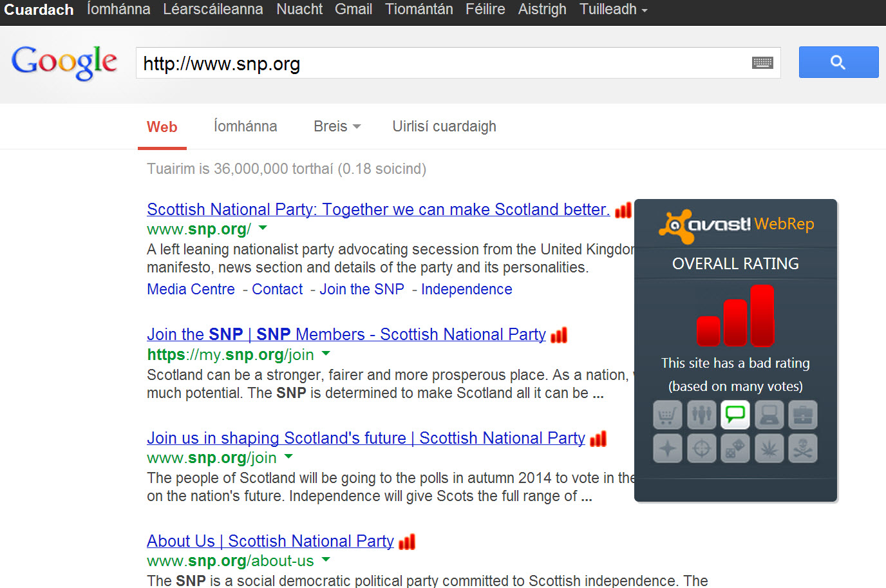This screenshot has height=588, width=886.
Task: Open Gmail from the top navigation bar
Action: (x=353, y=10)
